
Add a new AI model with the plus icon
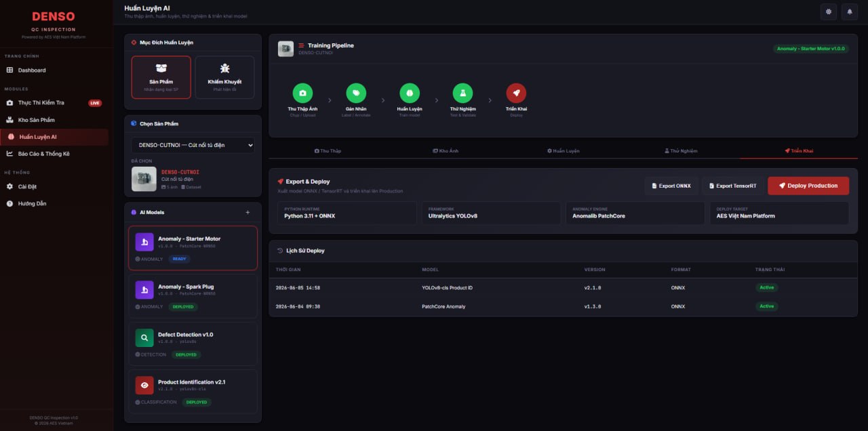(248, 212)
